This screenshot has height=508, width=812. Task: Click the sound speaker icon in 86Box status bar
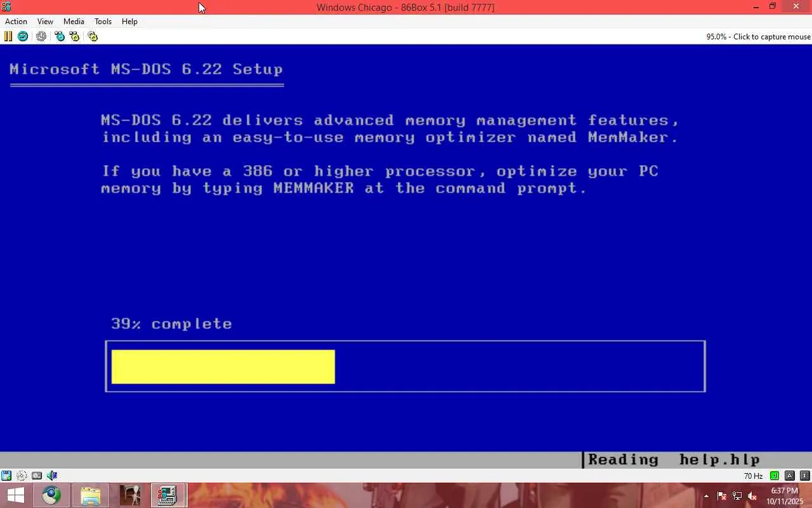pos(52,475)
